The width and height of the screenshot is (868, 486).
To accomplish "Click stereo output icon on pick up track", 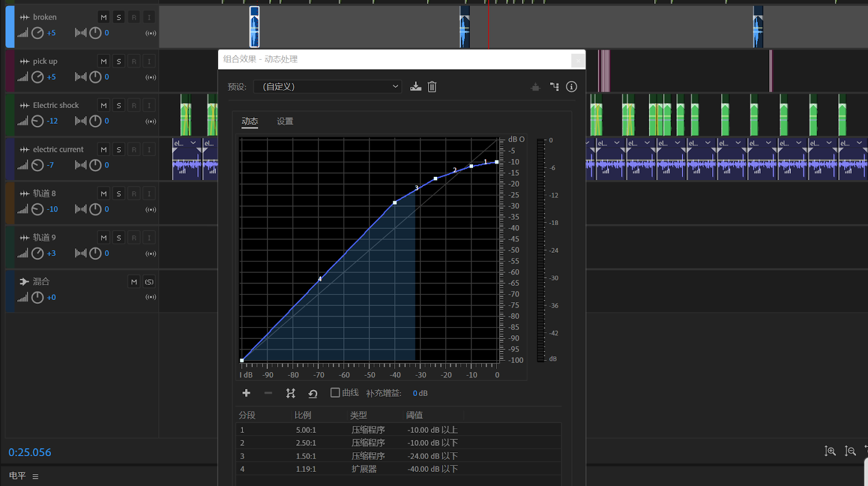I will pos(151,77).
